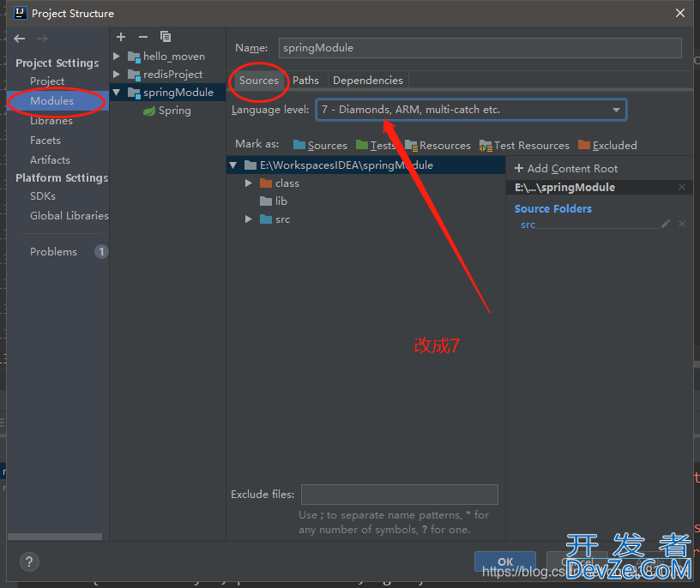Select the class folder row
This screenshot has height=588, width=700.
(366, 183)
